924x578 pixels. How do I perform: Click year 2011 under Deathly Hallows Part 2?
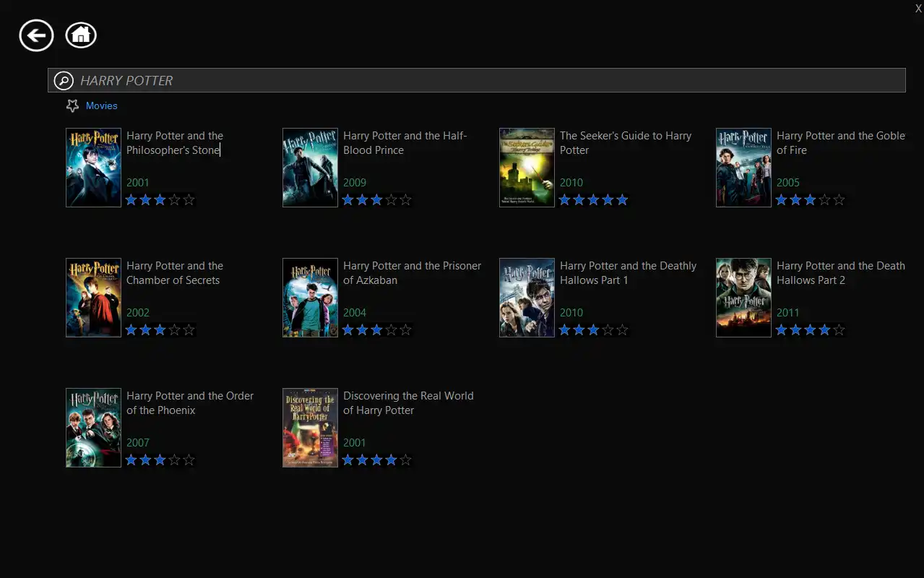tap(788, 313)
